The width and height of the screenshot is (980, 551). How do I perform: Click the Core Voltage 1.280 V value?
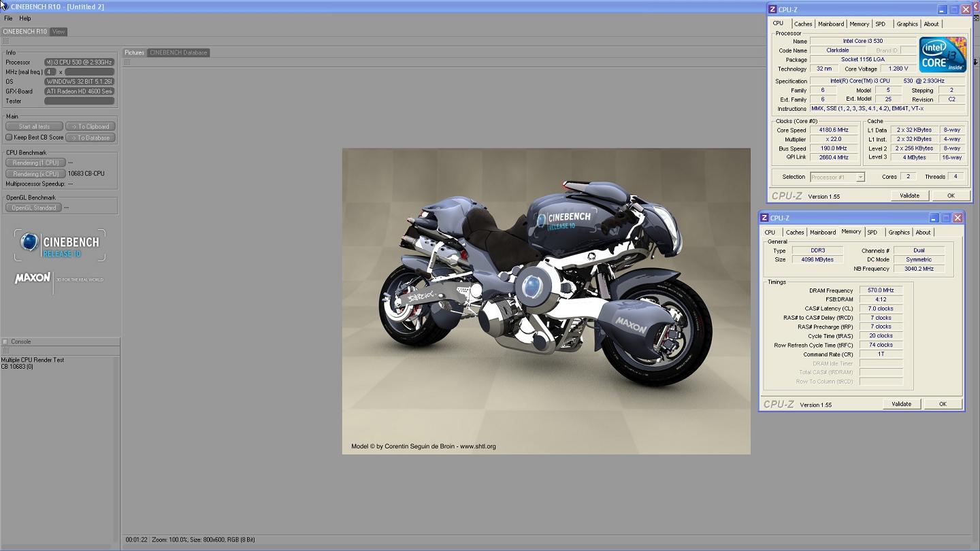(x=898, y=69)
